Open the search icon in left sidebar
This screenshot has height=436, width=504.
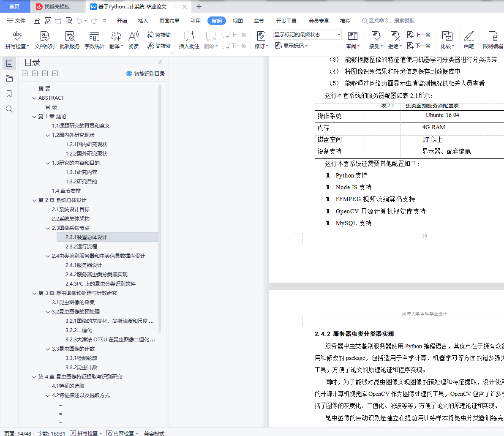point(9,109)
